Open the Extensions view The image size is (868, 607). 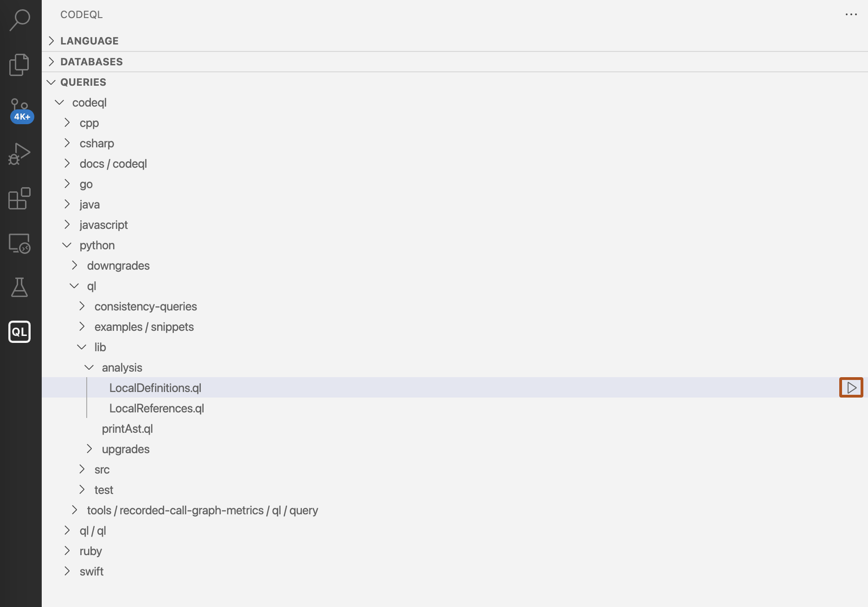click(x=19, y=198)
